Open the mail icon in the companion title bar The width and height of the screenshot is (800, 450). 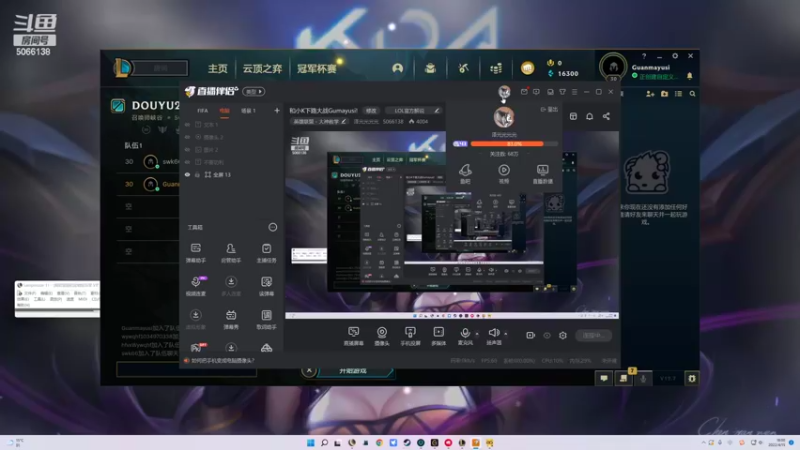click(x=524, y=92)
